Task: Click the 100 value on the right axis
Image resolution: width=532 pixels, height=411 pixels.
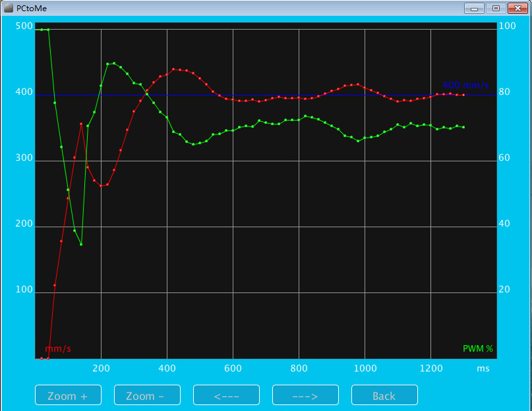Action: [x=507, y=26]
